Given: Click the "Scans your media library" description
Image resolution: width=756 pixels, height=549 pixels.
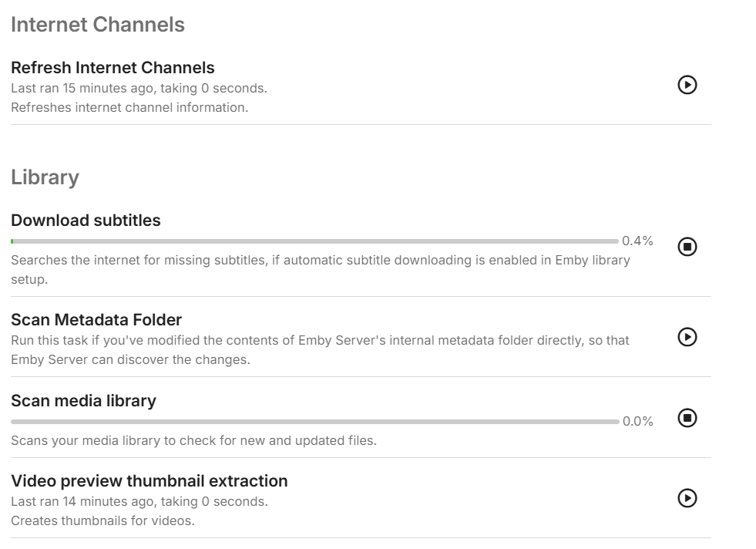Looking at the screenshot, I should pyautogui.click(x=193, y=441).
